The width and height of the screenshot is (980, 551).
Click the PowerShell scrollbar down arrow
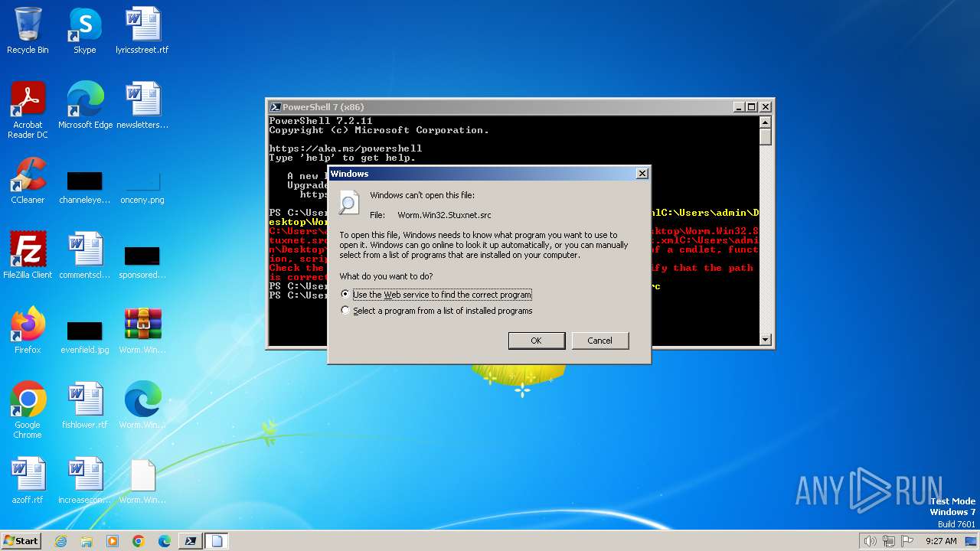[766, 340]
